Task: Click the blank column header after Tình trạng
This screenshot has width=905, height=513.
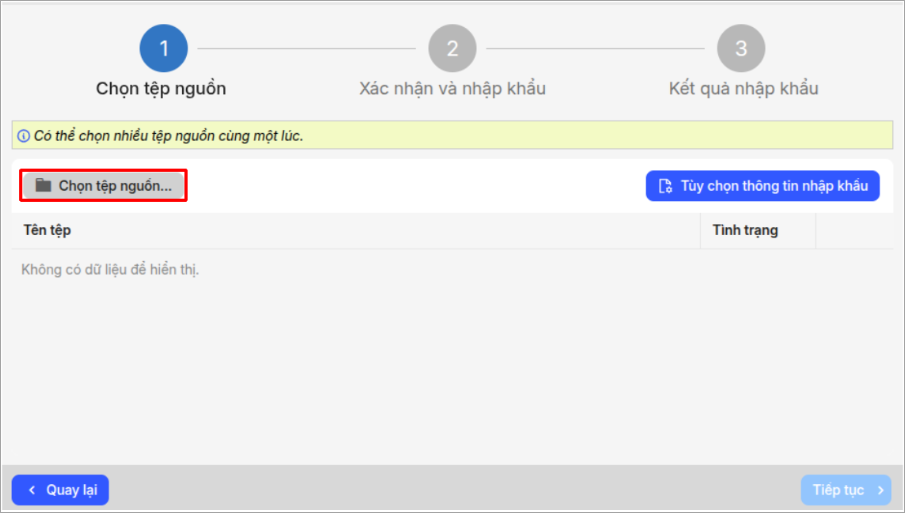Action: pyautogui.click(x=854, y=230)
